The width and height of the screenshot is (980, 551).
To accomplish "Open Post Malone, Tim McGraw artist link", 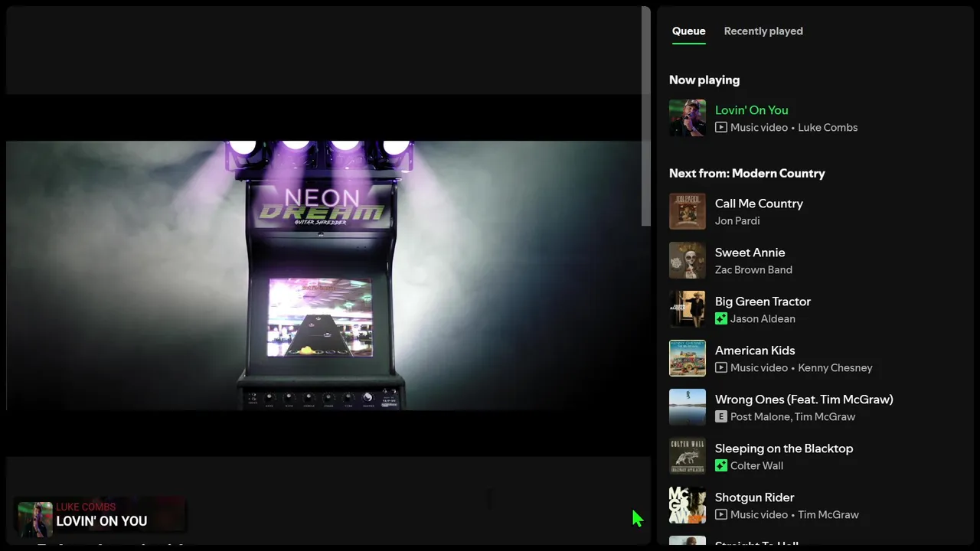I will pyautogui.click(x=793, y=417).
